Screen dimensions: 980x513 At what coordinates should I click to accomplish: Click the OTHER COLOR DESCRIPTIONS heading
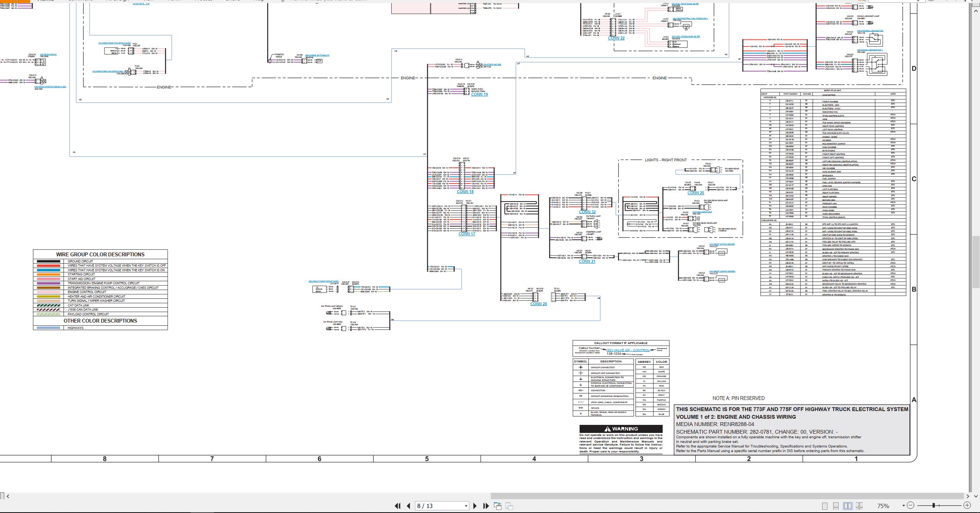tap(100, 321)
